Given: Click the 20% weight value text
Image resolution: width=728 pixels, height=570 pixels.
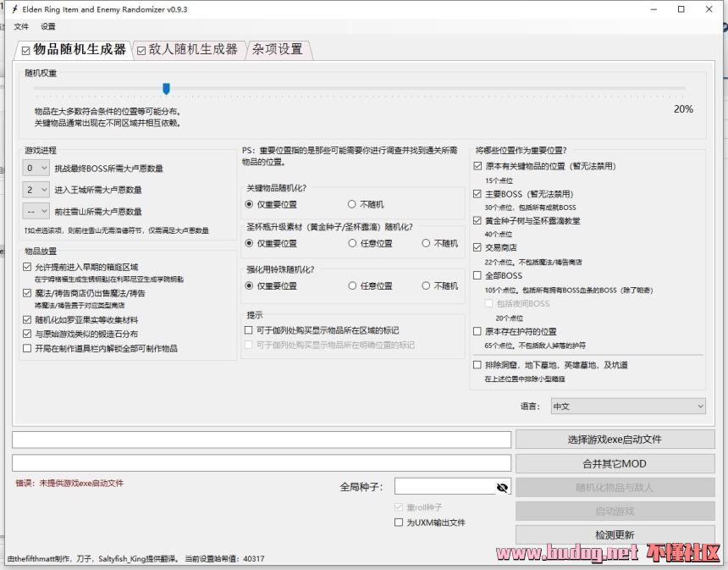Looking at the screenshot, I should coord(683,109).
